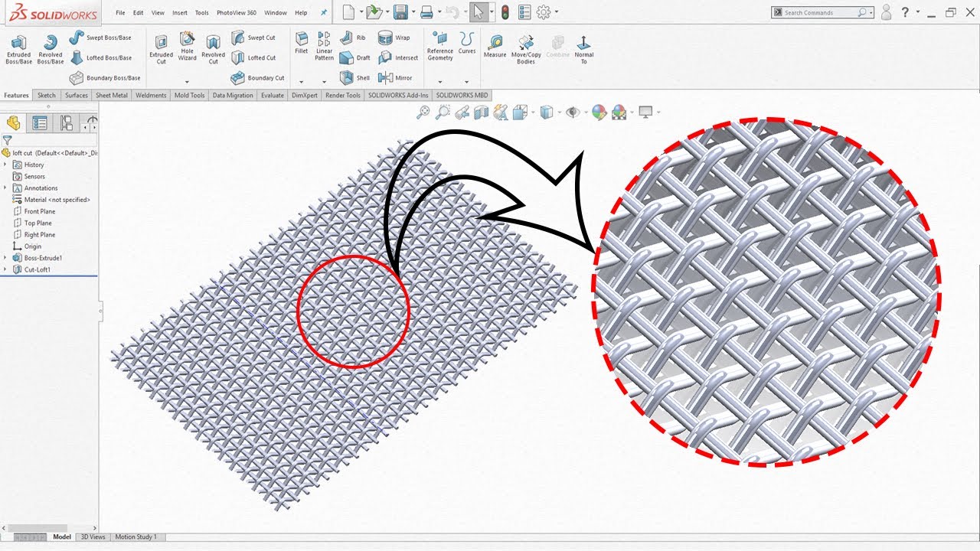Click the Save icon in the toolbar
Viewport: 980px width, 551px height.
400,12
